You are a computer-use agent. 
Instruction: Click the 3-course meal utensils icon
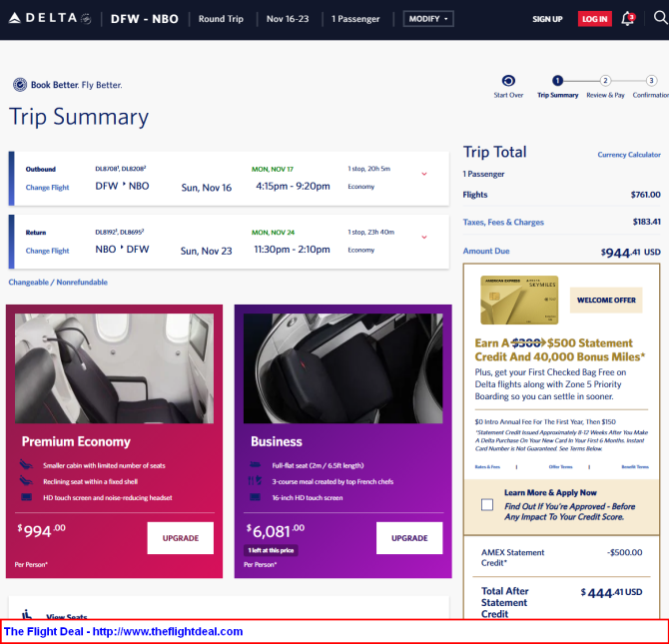coord(255,481)
